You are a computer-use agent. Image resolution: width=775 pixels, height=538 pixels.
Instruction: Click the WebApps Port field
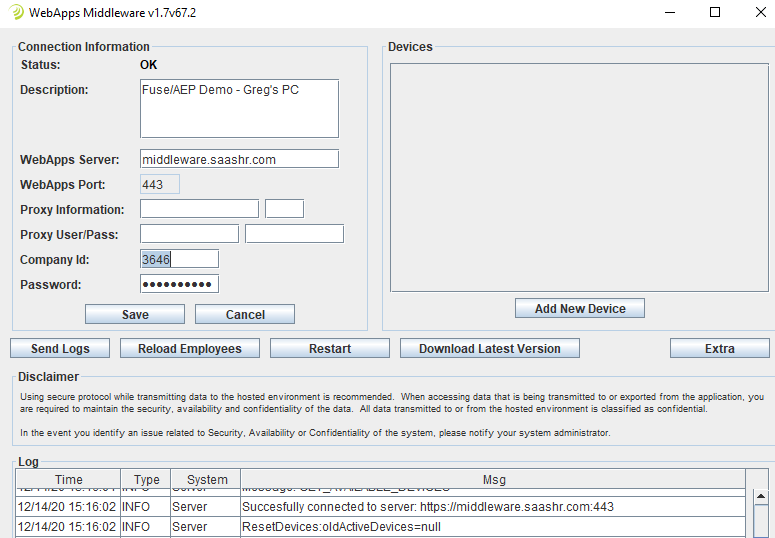[x=160, y=184]
